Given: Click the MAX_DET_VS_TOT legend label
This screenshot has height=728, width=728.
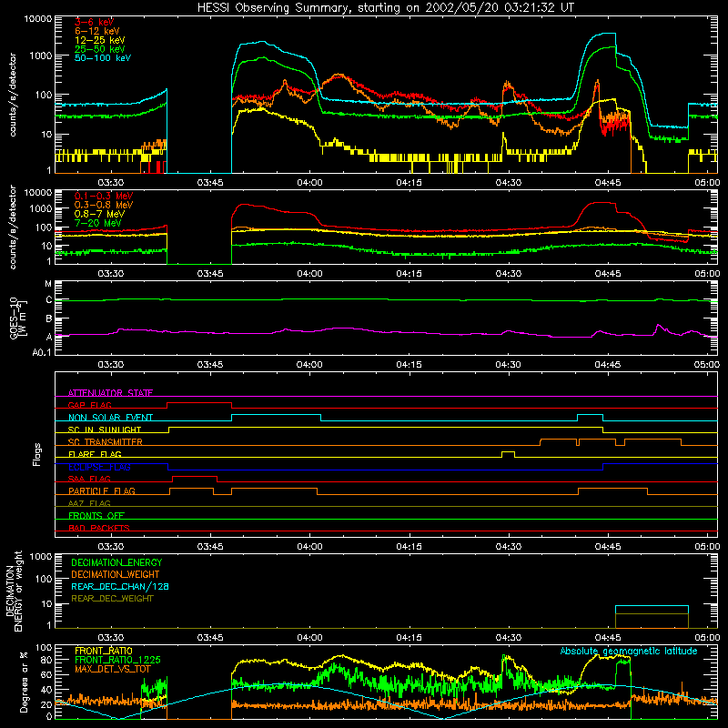Looking at the screenshot, I should pyautogui.click(x=113, y=669).
